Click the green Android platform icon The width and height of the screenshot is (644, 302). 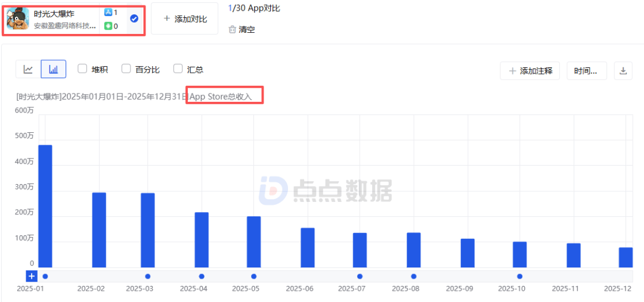pyautogui.click(x=108, y=26)
